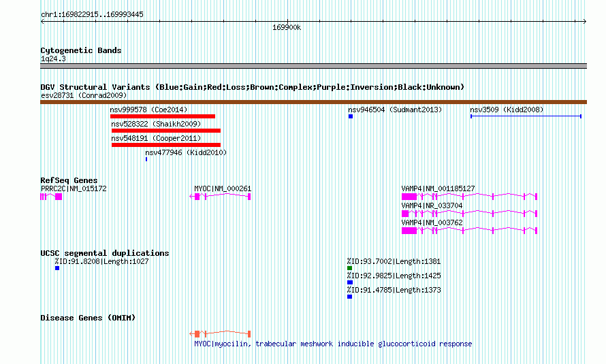Screen dimensions: 606x364
Task: Click the VAMP4 NM_001185127 gene glyph
Action: 470,197
